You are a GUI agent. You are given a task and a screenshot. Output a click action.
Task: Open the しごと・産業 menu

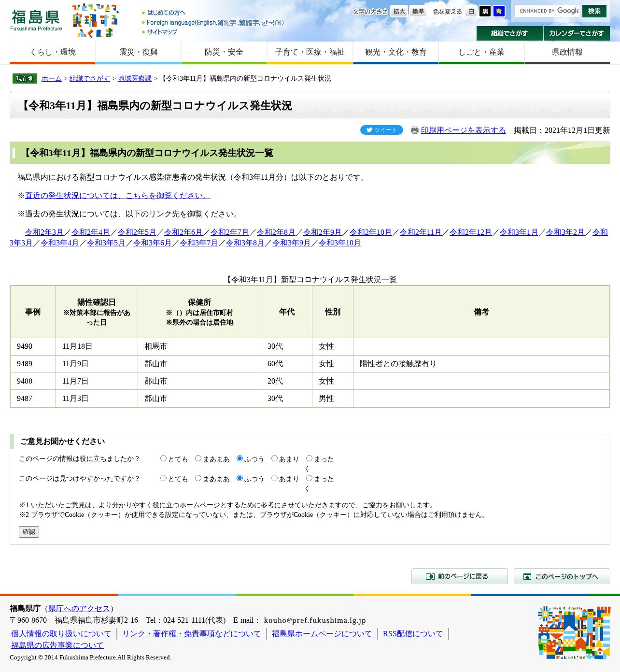click(481, 52)
